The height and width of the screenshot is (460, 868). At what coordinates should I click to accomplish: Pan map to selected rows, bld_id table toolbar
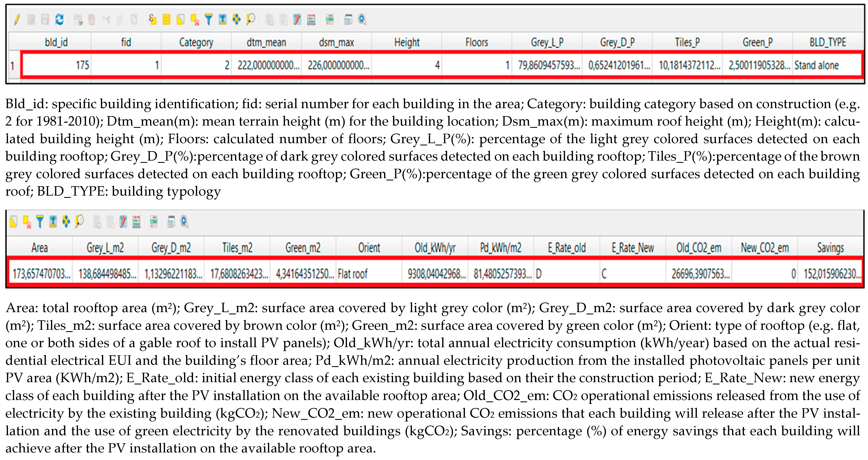point(236,19)
